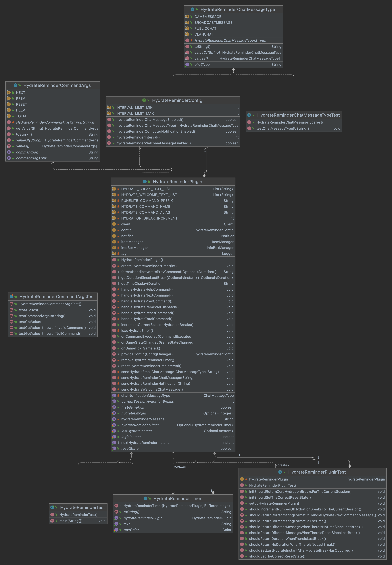Select the commandArgAbbr property row

tap(31, 158)
